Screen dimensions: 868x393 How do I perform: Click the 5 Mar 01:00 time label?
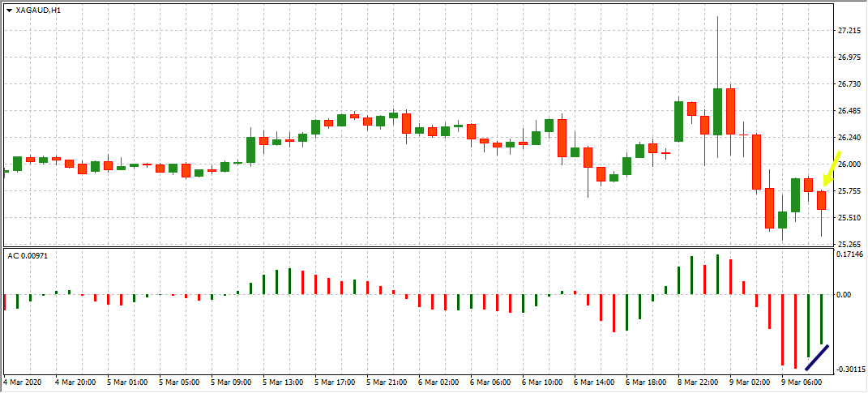click(x=126, y=382)
